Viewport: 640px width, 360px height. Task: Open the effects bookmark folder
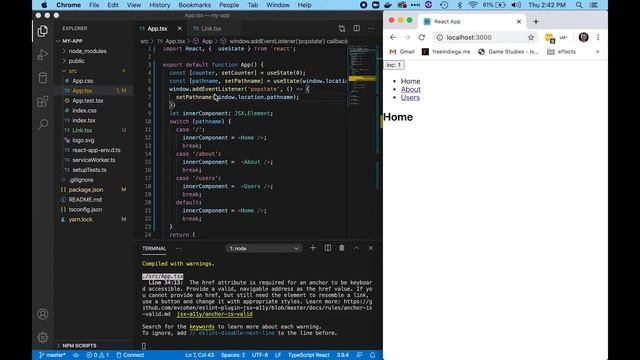point(562,52)
